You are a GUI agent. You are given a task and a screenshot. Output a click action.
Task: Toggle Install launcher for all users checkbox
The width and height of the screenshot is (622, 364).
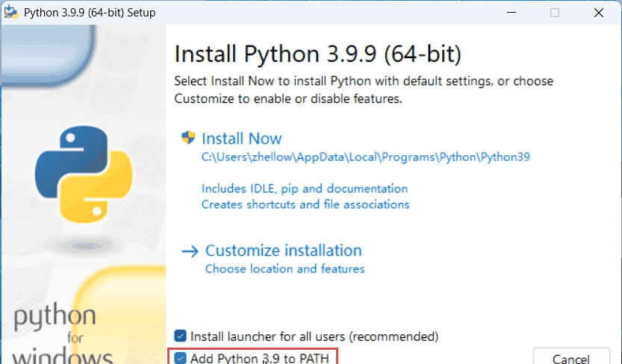[180, 336]
